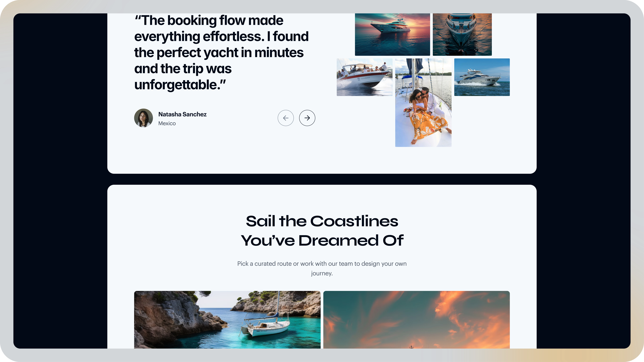Click Natasha Sanchez's avatar photo
The width and height of the screenshot is (644, 362).
[x=143, y=118]
